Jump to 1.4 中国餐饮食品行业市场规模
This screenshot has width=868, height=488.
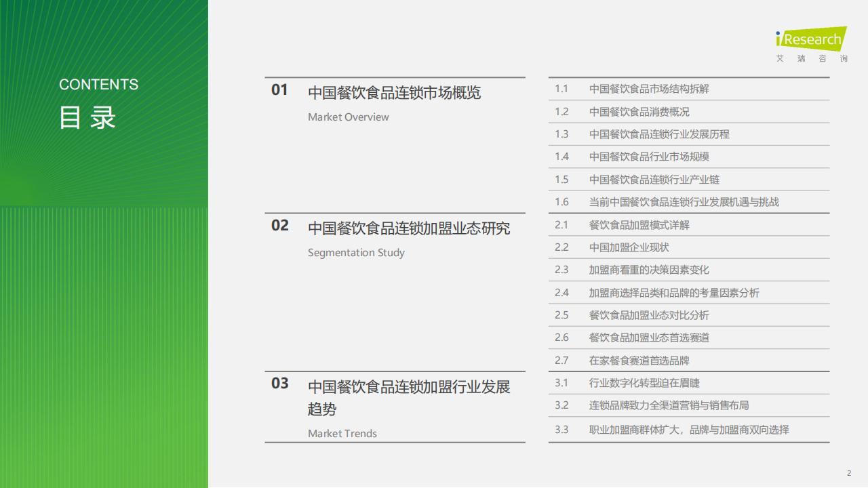648,157
